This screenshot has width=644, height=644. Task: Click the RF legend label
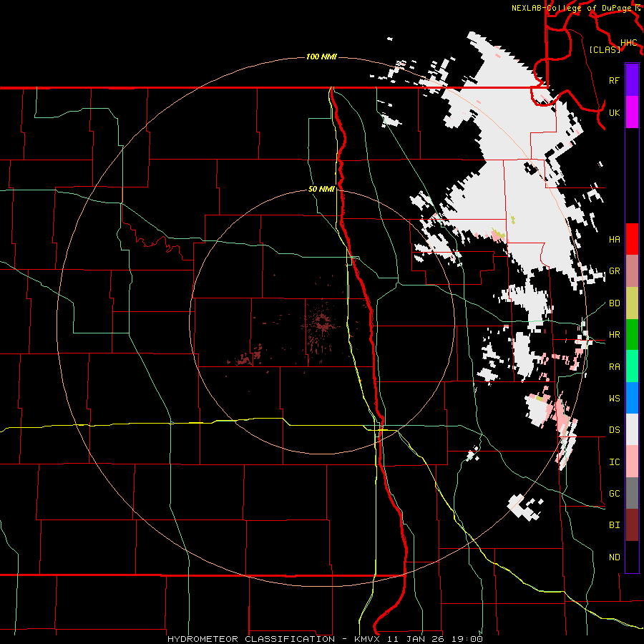click(614, 80)
